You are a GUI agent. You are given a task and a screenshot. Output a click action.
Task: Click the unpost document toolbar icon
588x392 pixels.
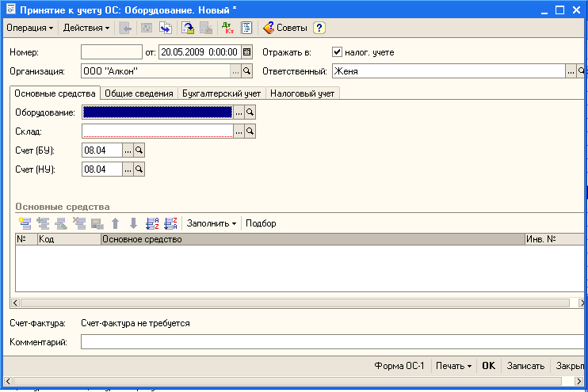(206, 28)
